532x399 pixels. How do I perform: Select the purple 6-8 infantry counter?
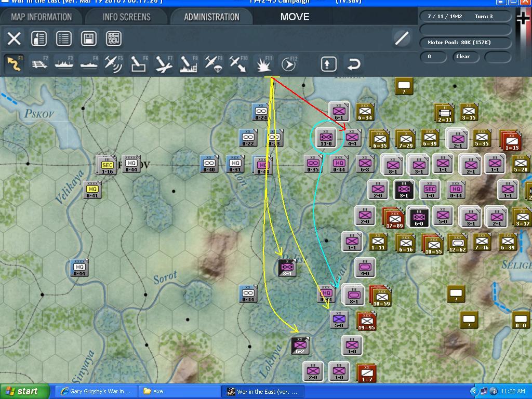(x=365, y=164)
